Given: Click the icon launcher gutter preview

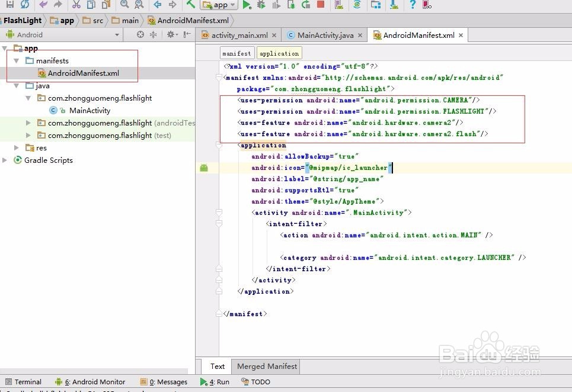Looking at the screenshot, I should click(x=204, y=168).
